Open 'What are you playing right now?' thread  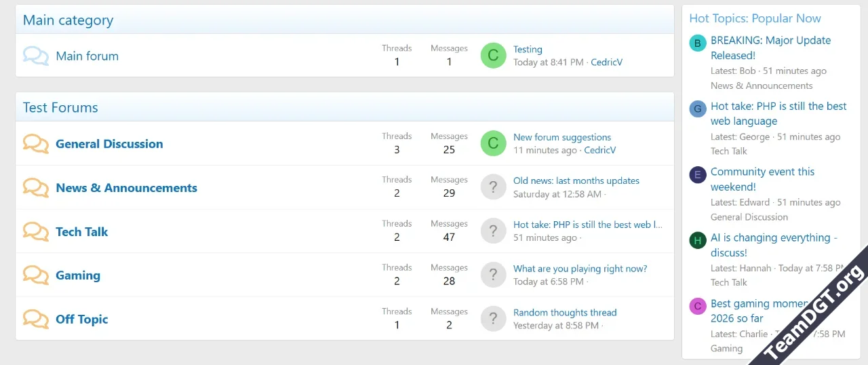tap(580, 269)
